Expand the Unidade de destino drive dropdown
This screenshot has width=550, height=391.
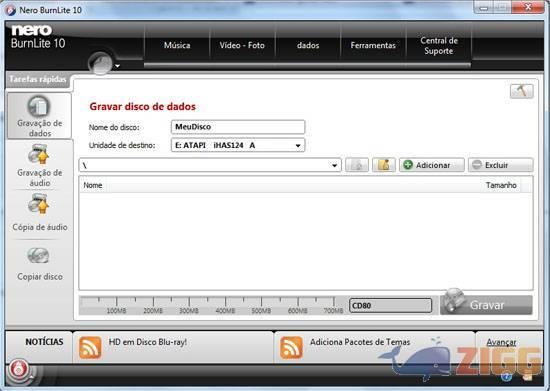coord(297,146)
